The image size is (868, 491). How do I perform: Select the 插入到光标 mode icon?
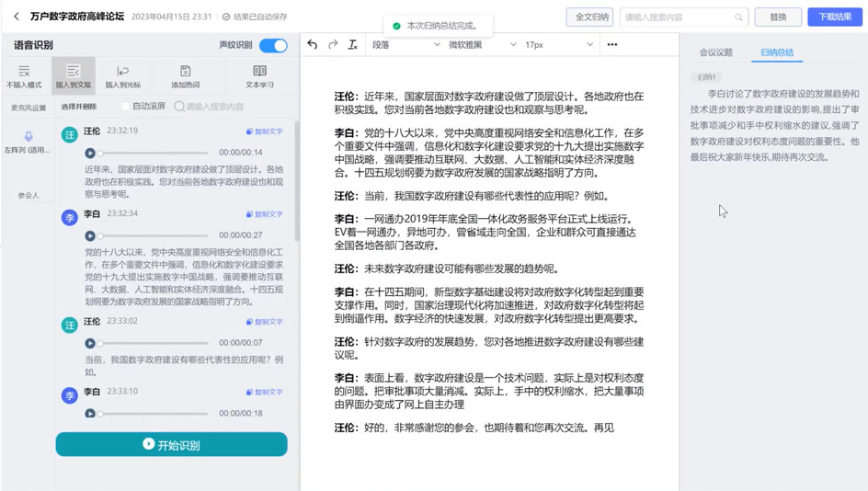[x=123, y=75]
